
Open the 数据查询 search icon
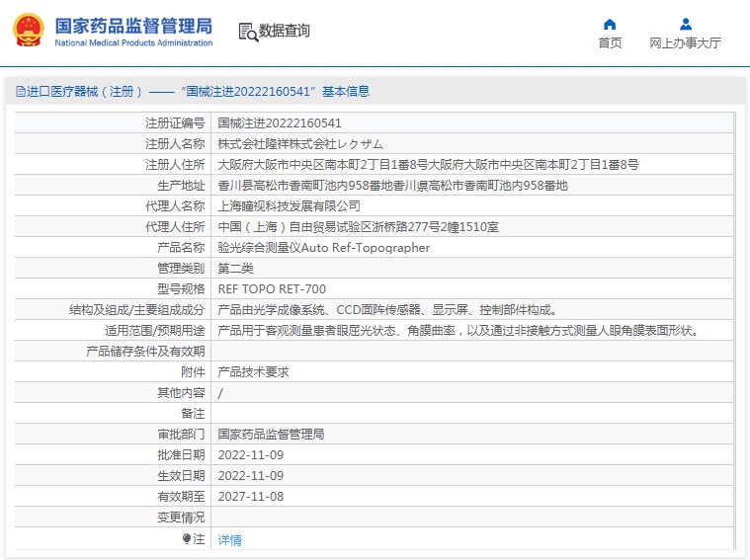pyautogui.click(x=248, y=32)
